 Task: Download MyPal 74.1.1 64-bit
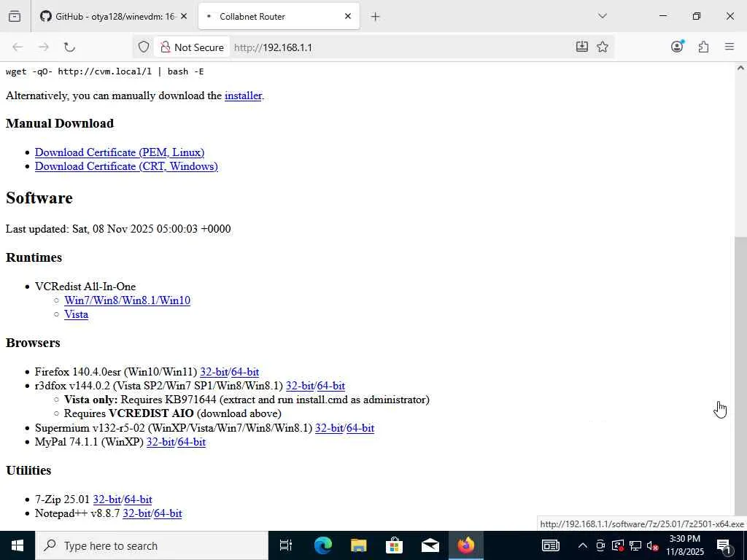pyautogui.click(x=192, y=442)
